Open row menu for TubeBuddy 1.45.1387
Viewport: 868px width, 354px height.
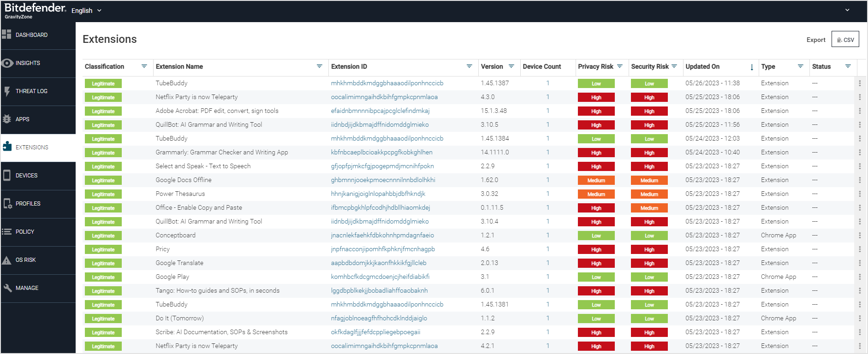pos(860,83)
